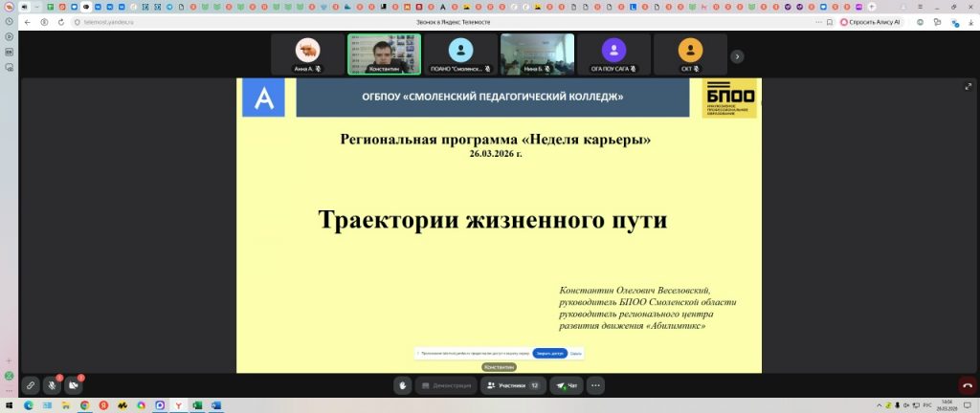Screen dimensions: 980x413
Task: Show next participants with right arrow
Action: tap(737, 56)
